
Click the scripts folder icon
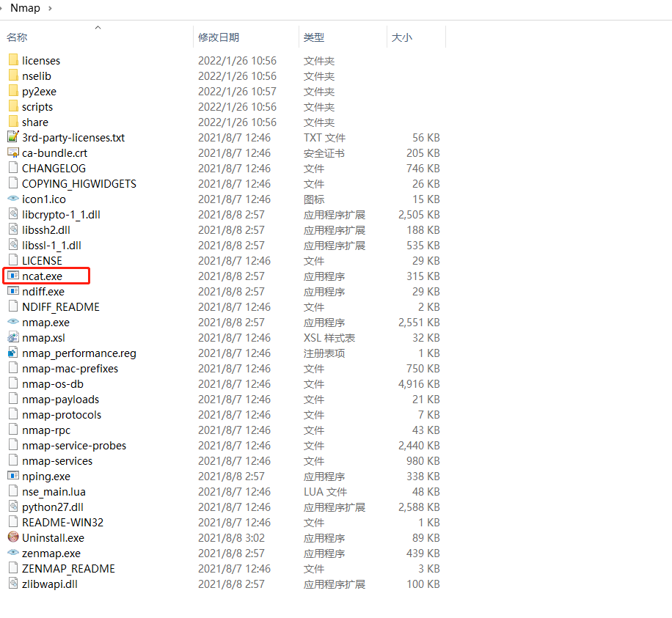(x=13, y=106)
